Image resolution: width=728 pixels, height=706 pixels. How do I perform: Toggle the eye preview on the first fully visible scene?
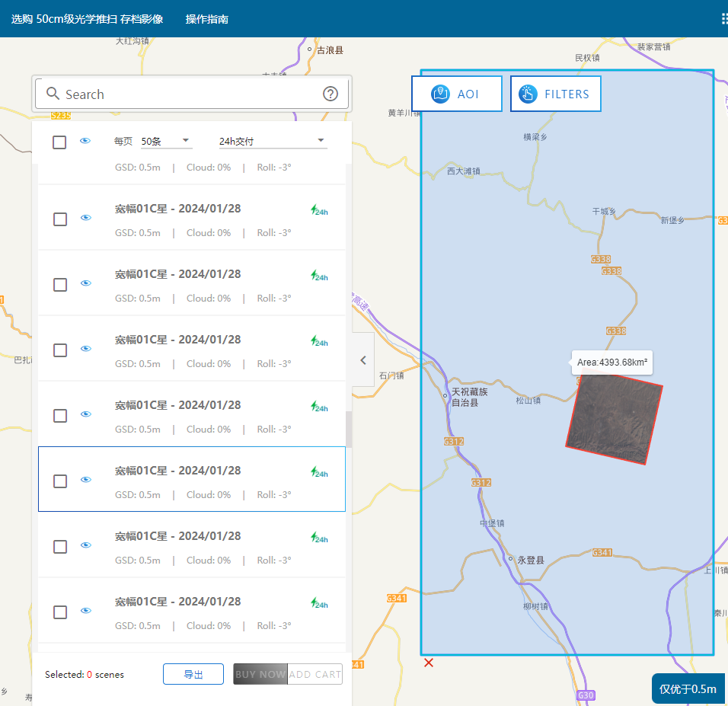(86, 217)
